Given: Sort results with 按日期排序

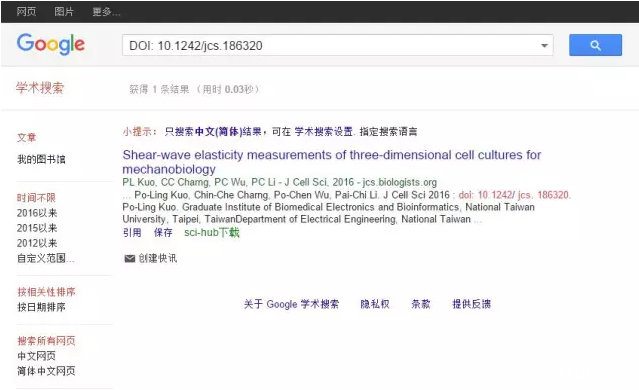Looking at the screenshot, I should pos(41,307).
